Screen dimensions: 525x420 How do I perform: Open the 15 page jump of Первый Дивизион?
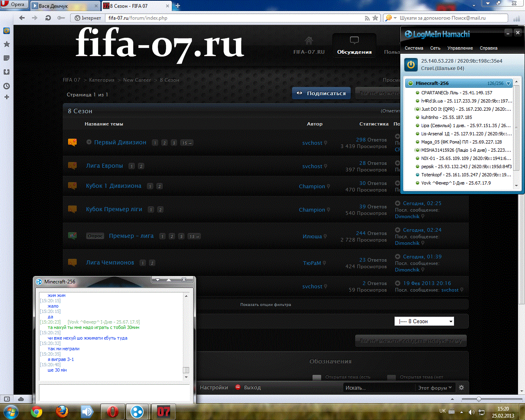click(x=187, y=143)
